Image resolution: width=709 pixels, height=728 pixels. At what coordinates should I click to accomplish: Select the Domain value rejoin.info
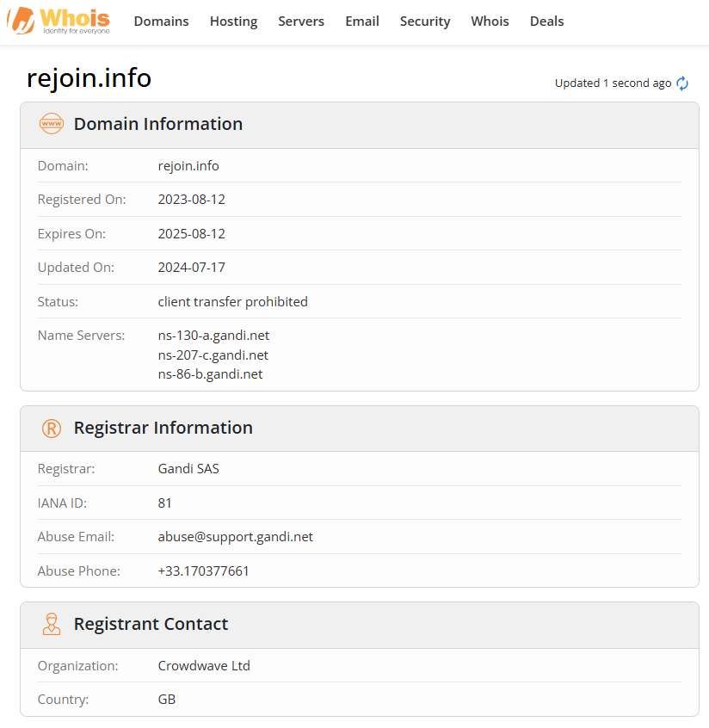point(188,166)
